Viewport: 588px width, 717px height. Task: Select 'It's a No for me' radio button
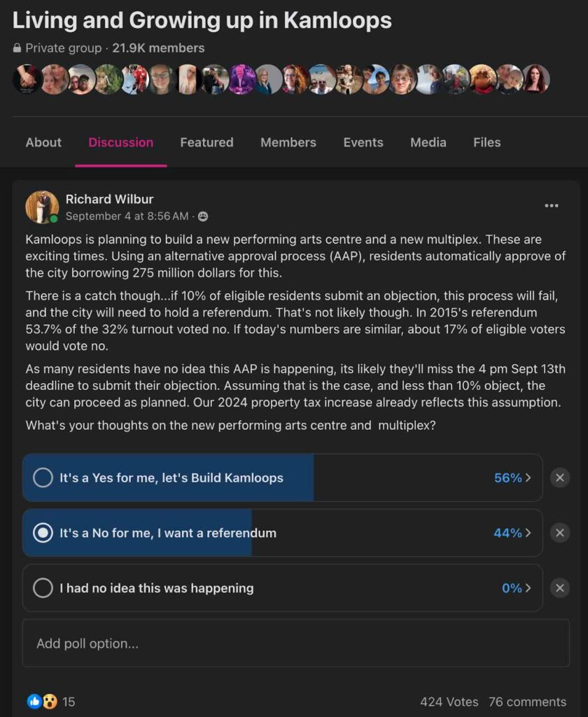(43, 533)
